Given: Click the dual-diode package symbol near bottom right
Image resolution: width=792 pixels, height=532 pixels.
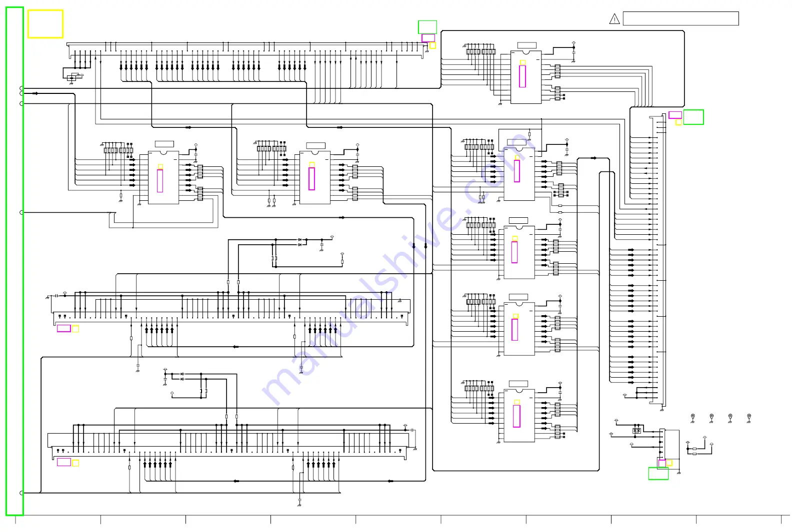Looking at the screenshot, I should click(636, 431).
